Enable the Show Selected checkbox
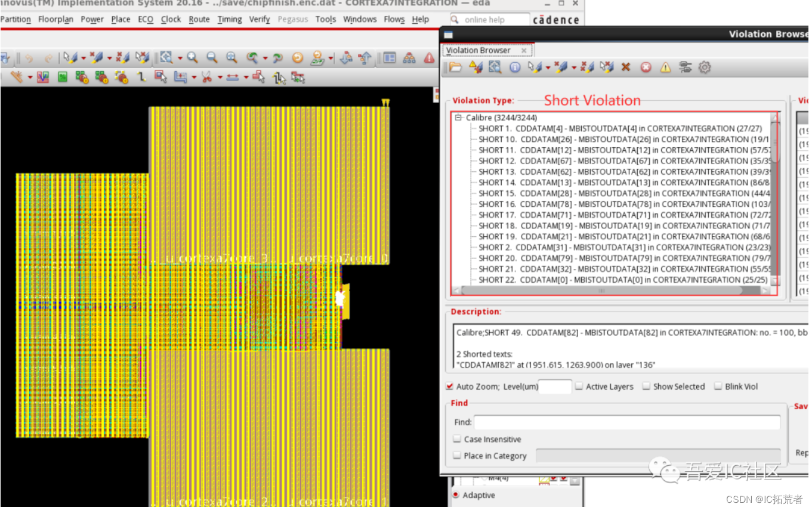The width and height of the screenshot is (812, 510). coord(646,387)
